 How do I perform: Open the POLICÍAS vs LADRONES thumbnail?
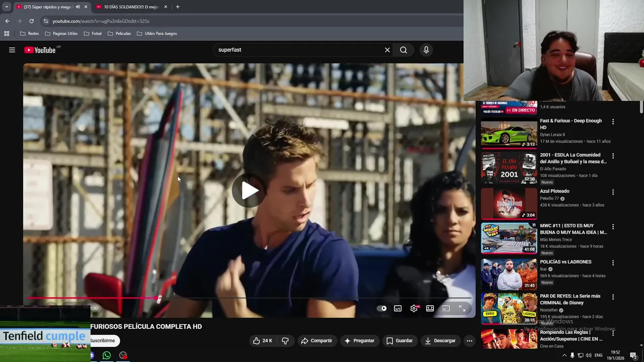point(509,275)
